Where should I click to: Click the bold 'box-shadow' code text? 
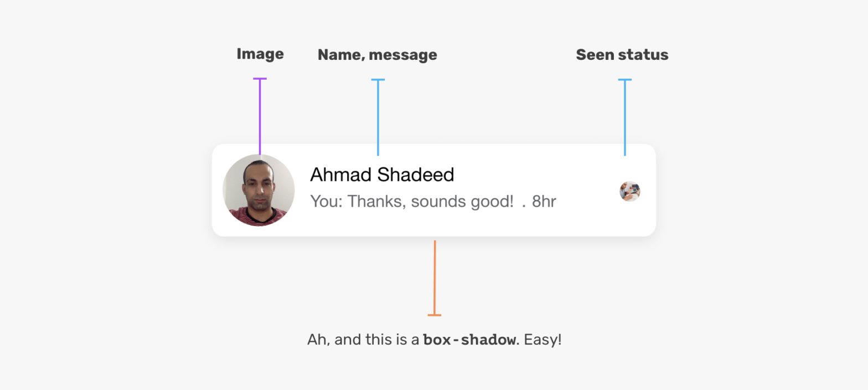click(469, 340)
